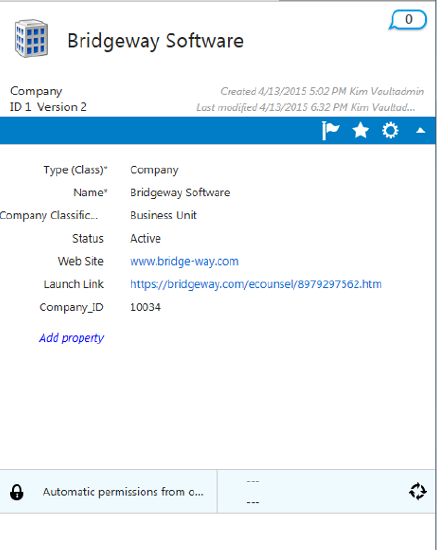This screenshot has height=550, width=437.
Task: Click the Name property label
Action: 90,193
